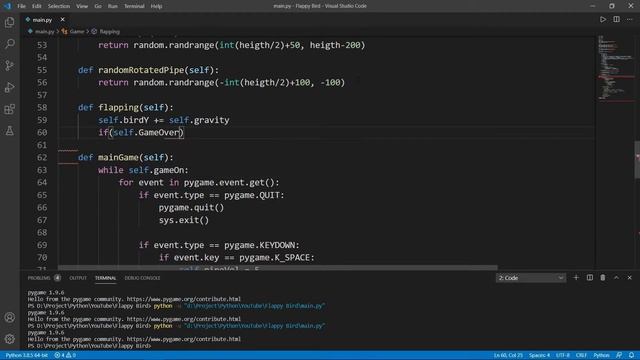This screenshot has height=360, width=640.
Task: Open notifications bell in status bar
Action: 631,355
